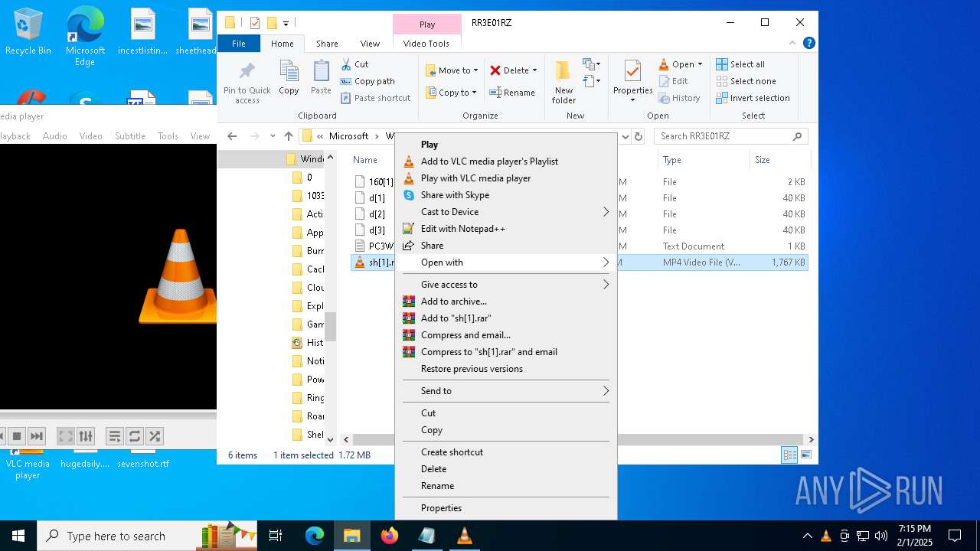The height and width of the screenshot is (551, 980).
Task: Select Share with Skype menu entry
Action: tap(505, 195)
